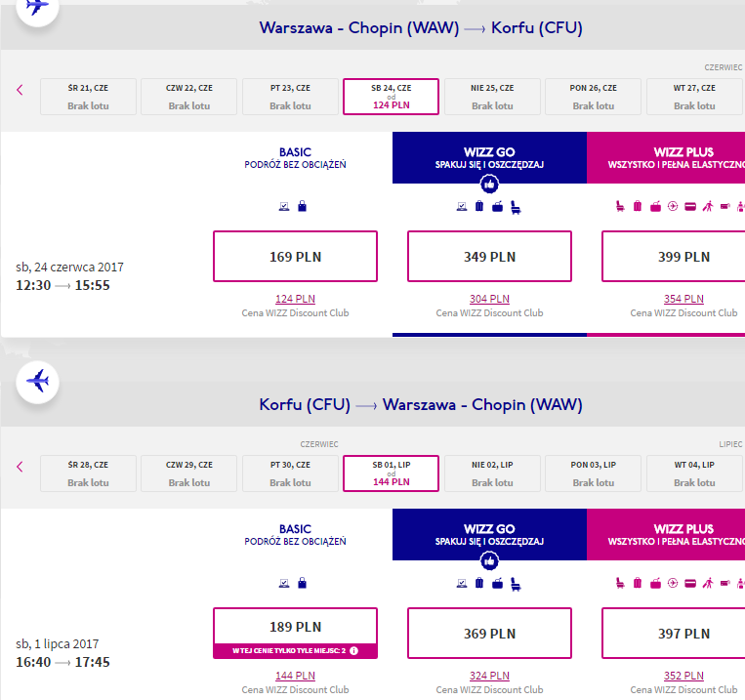The width and height of the screenshot is (745, 700).
Task: Click outbound BASIC small cabin bag icon
Action: click(302, 206)
